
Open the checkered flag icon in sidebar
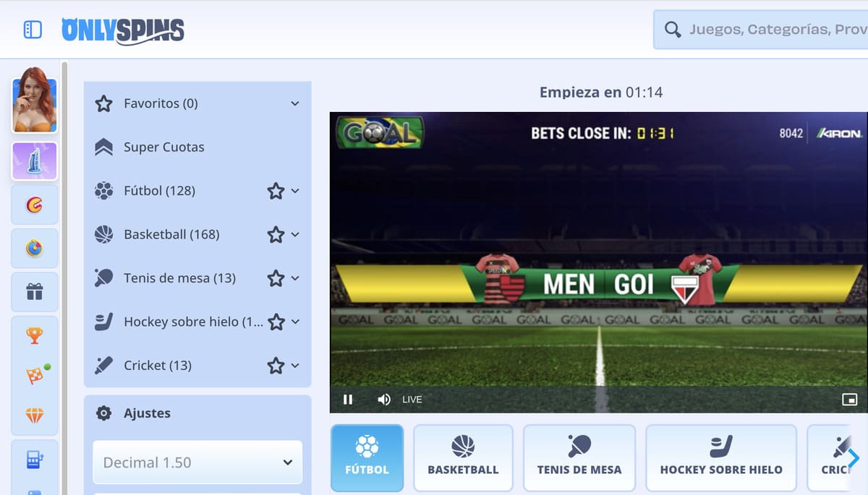34,376
